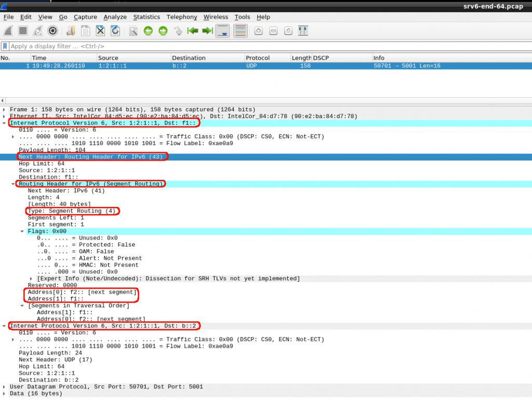
Task: Save this capture file
Action: [x=86, y=31]
